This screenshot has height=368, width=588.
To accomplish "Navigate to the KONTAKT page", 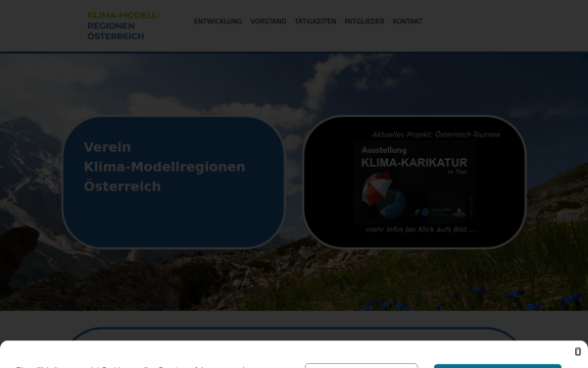I will coord(408,22).
